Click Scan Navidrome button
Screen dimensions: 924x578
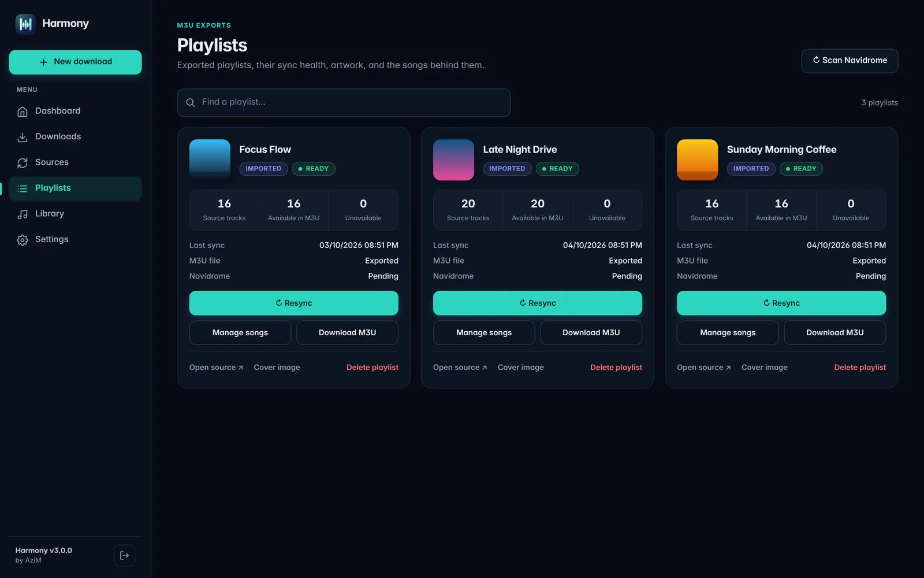click(x=850, y=61)
